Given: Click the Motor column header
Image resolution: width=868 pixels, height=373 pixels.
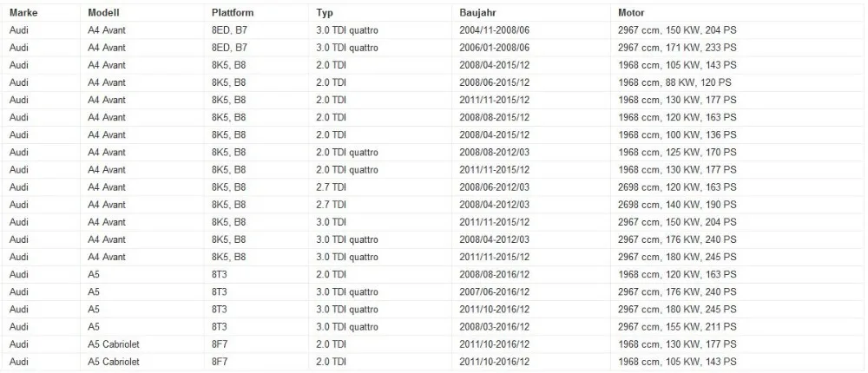Looking at the screenshot, I should pyautogui.click(x=631, y=13).
